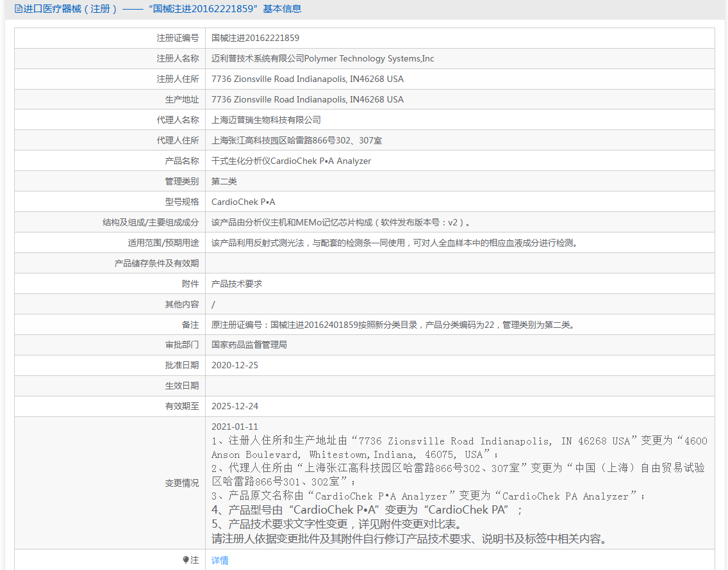Image resolution: width=728 pixels, height=570 pixels.
Task: Click 产品技术要求 in 附件 row
Action: coord(236,284)
